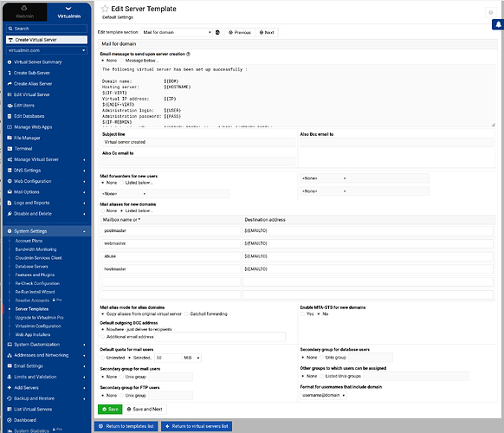The height and width of the screenshot is (433, 504).
Task: Switch to the Virtualmin tab
Action: tap(68, 12)
